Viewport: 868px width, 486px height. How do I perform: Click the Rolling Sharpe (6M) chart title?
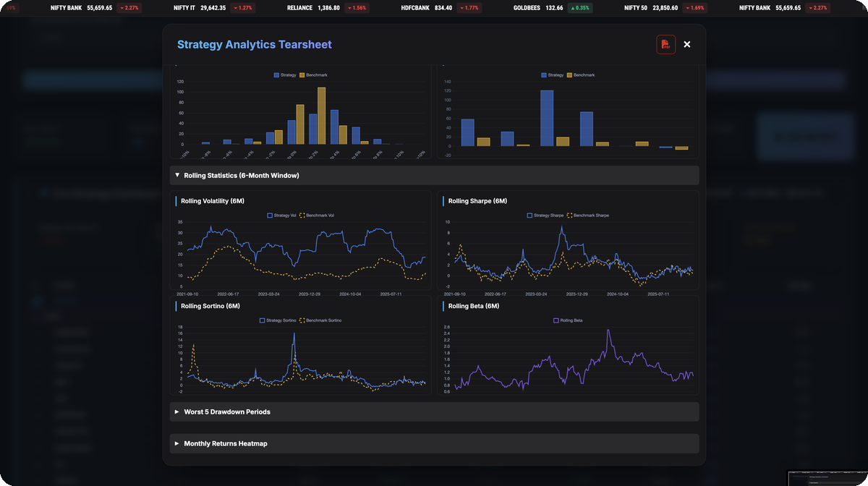(477, 201)
